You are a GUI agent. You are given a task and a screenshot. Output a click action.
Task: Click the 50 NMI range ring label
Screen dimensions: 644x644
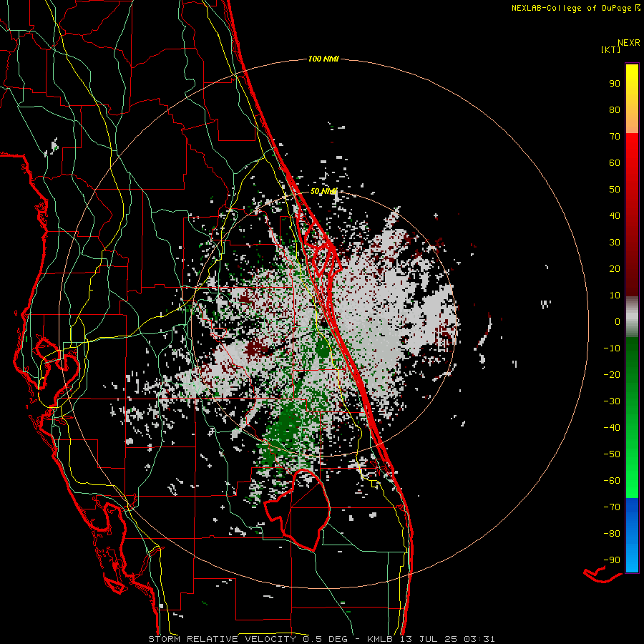323,191
